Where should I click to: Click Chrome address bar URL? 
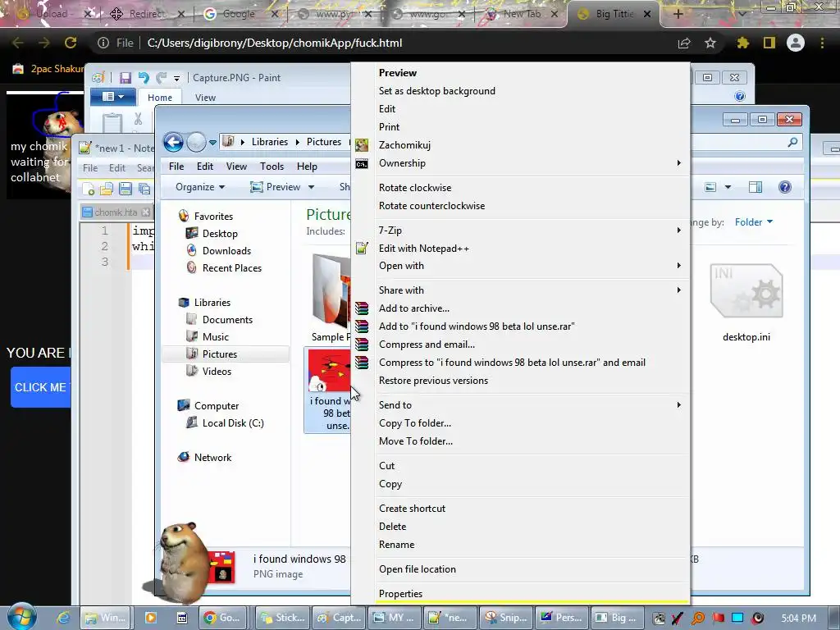(274, 43)
